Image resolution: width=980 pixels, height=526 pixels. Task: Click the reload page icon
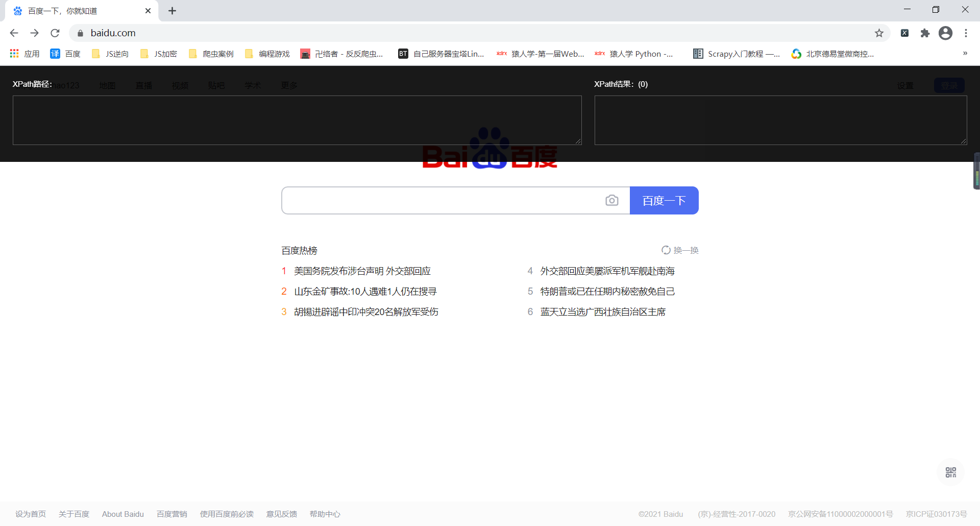click(x=55, y=33)
